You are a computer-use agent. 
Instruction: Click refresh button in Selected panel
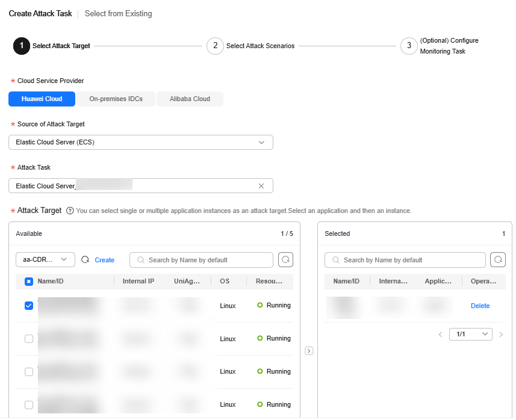(x=498, y=260)
